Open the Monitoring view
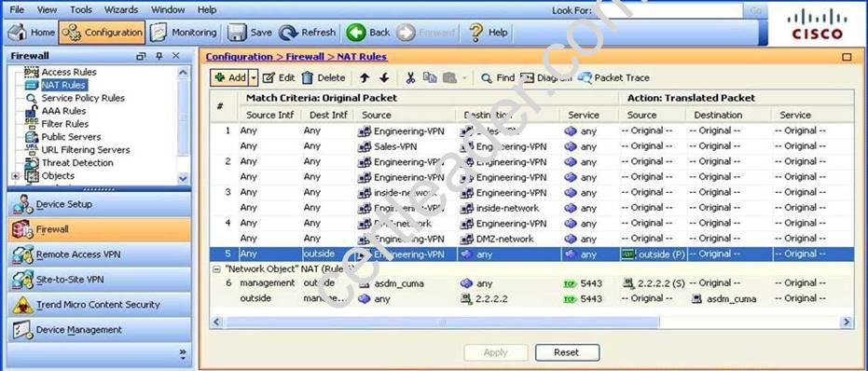 (184, 33)
